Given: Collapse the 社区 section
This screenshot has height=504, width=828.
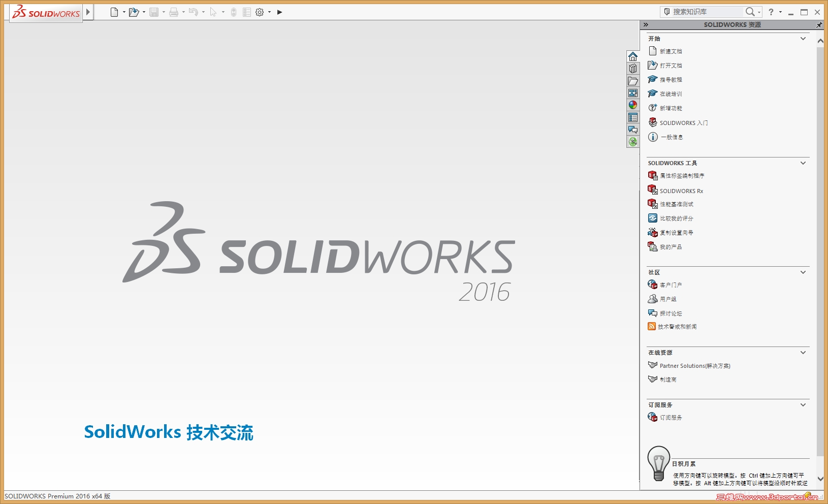Looking at the screenshot, I should pos(803,272).
